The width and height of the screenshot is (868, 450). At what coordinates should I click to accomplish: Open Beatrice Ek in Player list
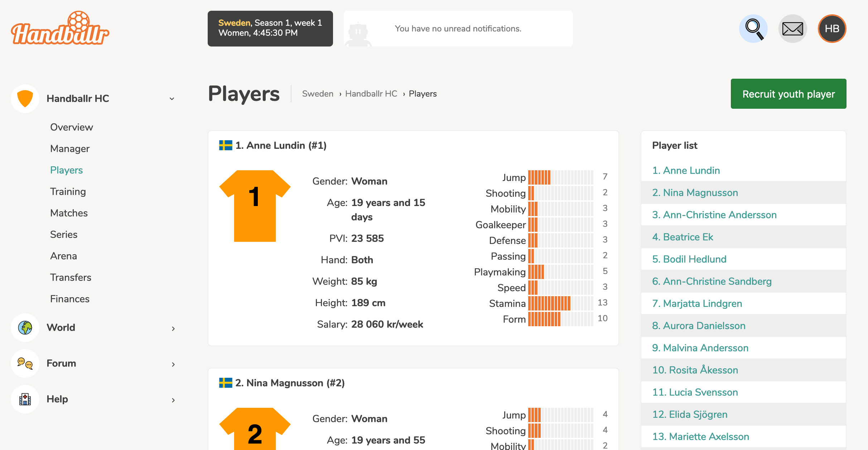pyautogui.click(x=683, y=237)
